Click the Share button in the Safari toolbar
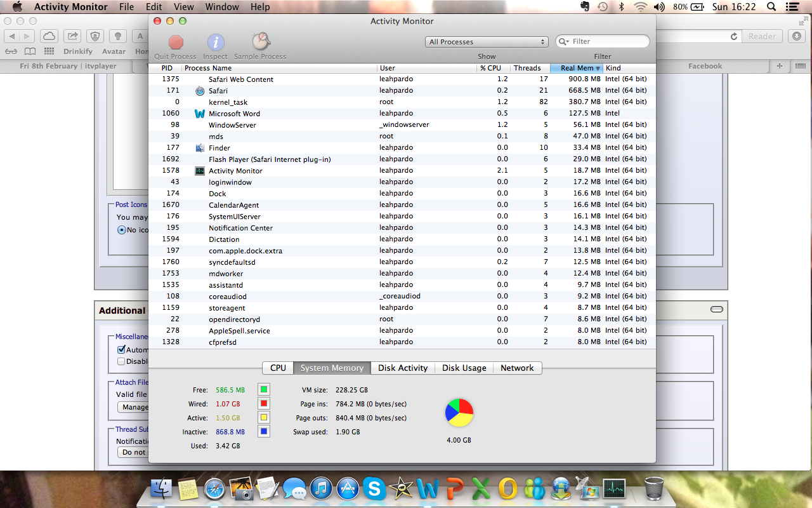 coord(72,36)
